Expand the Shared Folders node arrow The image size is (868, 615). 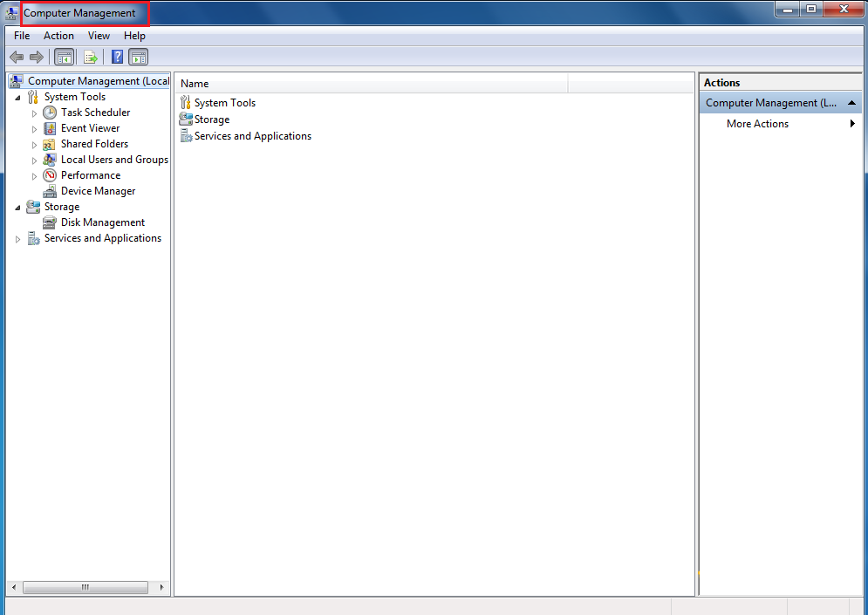35,145
